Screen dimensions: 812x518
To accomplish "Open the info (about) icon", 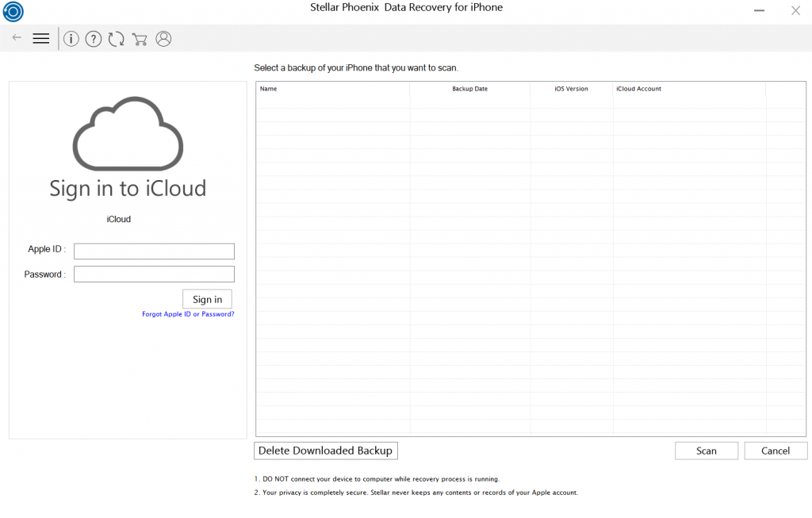I will (71, 39).
